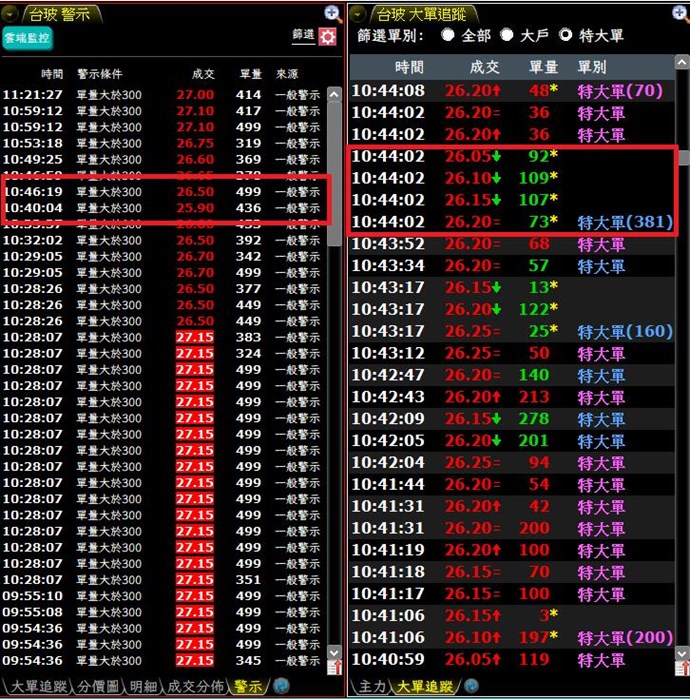The height and width of the screenshot is (699, 690).
Task: Select the 10:42:09 trade row
Action: pos(512,419)
